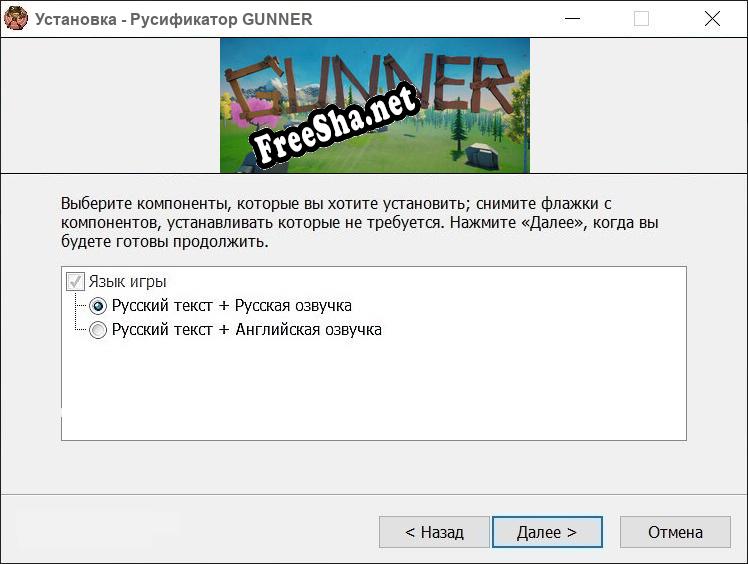
Task: Go back with the < Назад button
Action: (434, 532)
